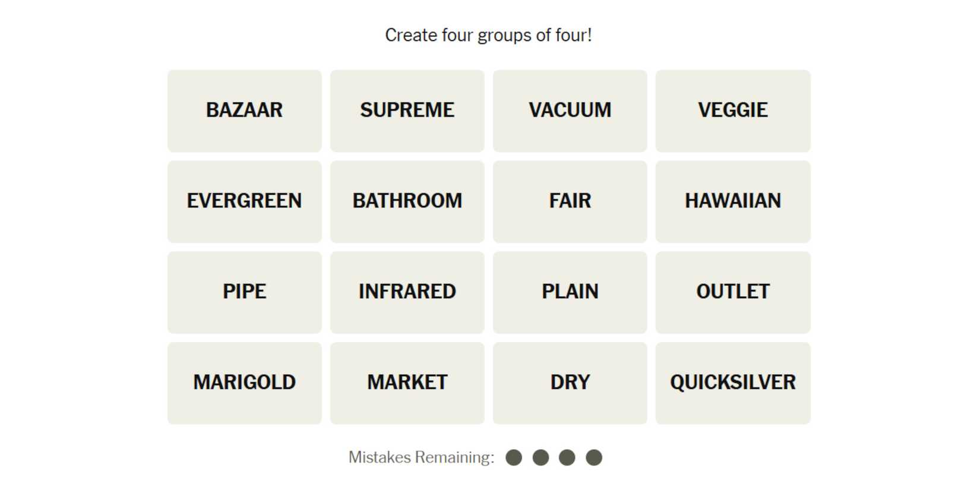Screen dimensions: 980x490
Task: Select the MARIGOLD tile
Action: (x=244, y=383)
